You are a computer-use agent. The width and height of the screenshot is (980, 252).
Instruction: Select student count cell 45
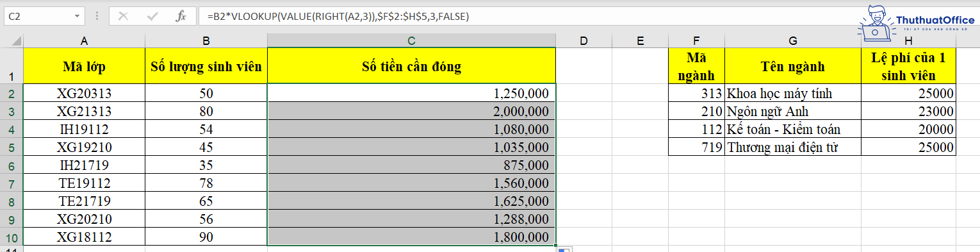coord(206,147)
